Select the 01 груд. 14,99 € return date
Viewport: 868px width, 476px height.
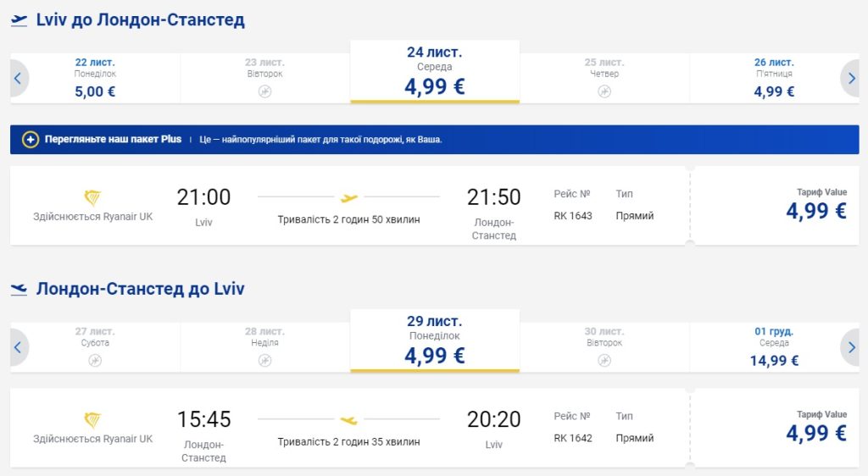point(773,346)
